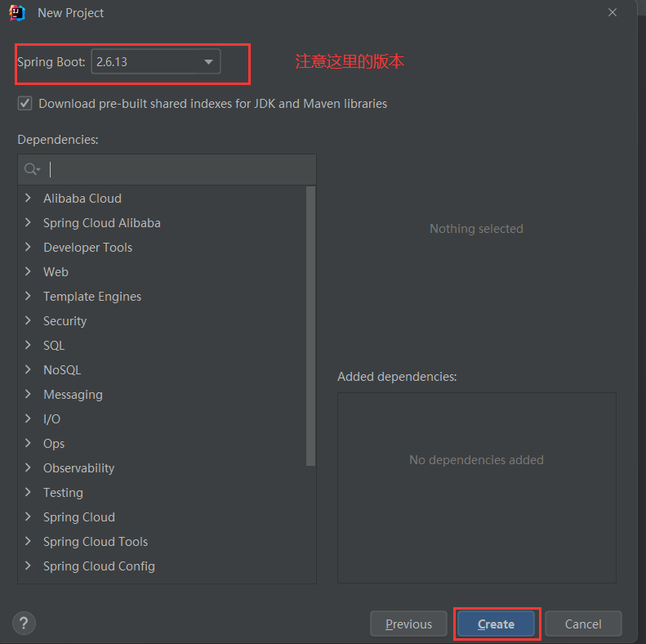Viewport: 646px width, 644px height.
Task: Focus the dependencies search field
Action: pos(167,169)
